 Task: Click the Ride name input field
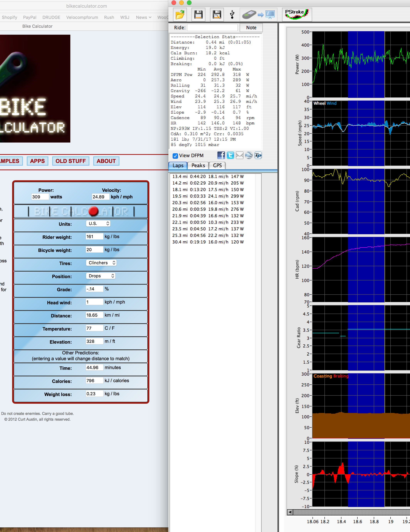tap(212, 28)
